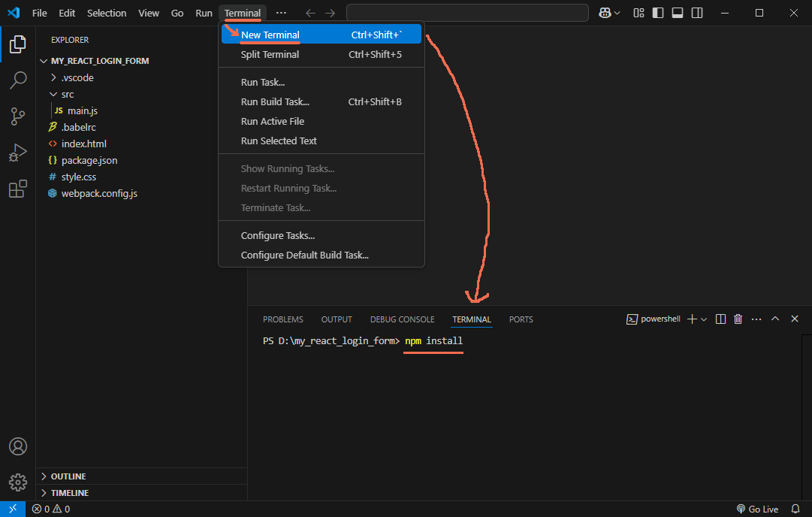Open the new terminal launch profile dropdown
The height and width of the screenshot is (517, 812).
(x=704, y=319)
